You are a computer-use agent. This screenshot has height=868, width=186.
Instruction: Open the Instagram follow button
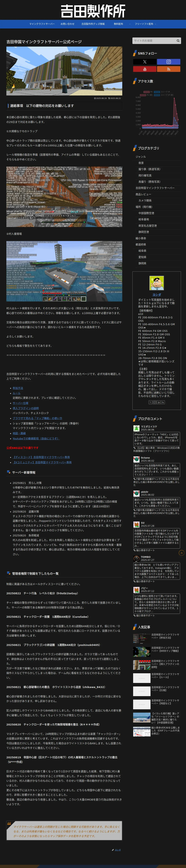tap(168, 62)
